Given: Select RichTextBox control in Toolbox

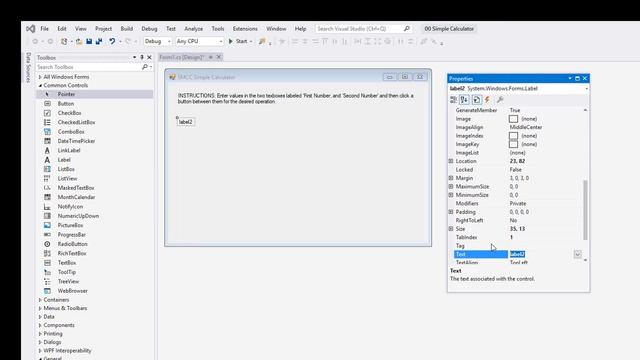Looking at the screenshot, I should pos(95,254).
